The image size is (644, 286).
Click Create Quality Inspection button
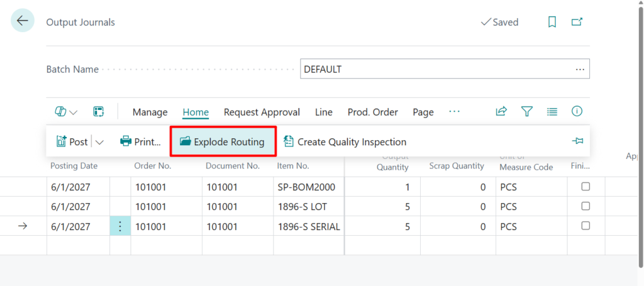pyautogui.click(x=345, y=142)
